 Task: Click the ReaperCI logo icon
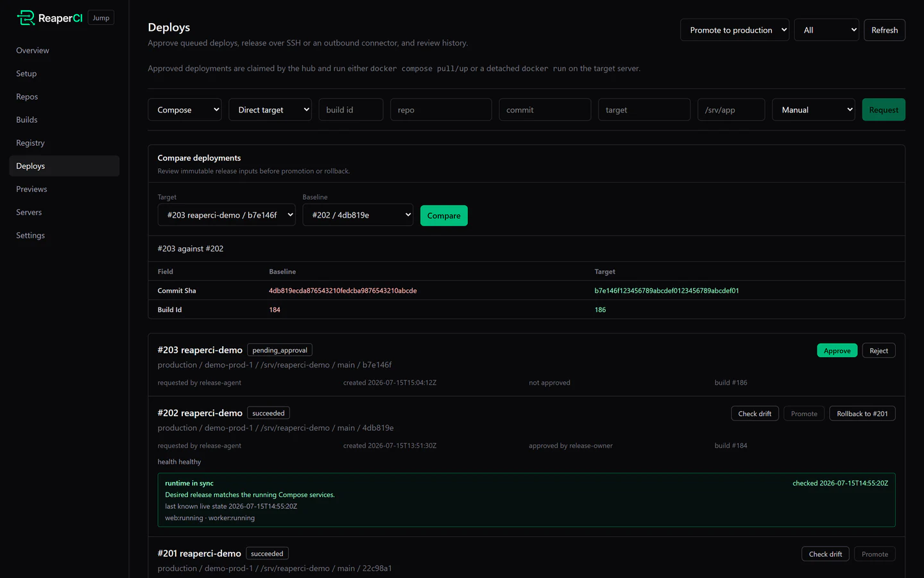coord(26,18)
